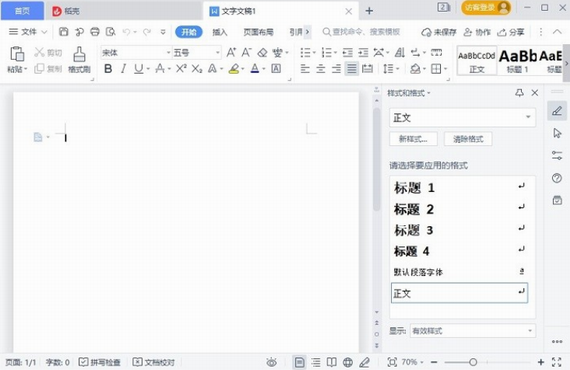570x370 pixels.
Task: Switch to the 插入 ribbon tab
Action: click(x=220, y=32)
